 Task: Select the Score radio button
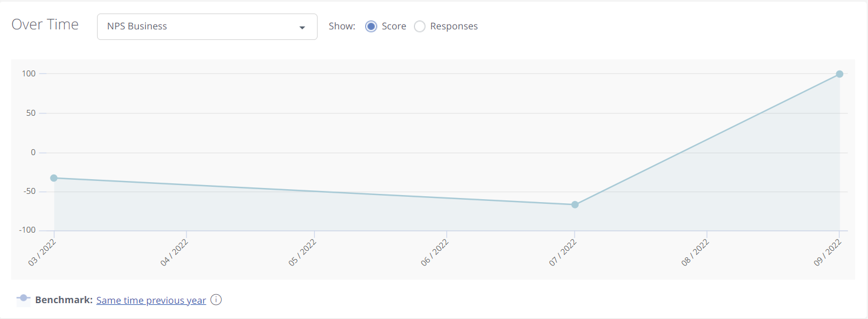click(371, 26)
